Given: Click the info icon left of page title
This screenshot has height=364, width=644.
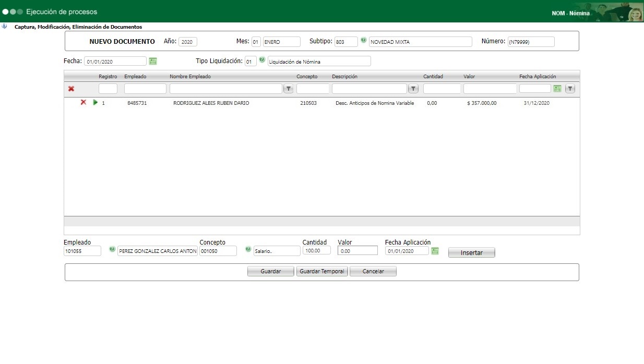Looking at the screenshot, I should click(x=4, y=26).
